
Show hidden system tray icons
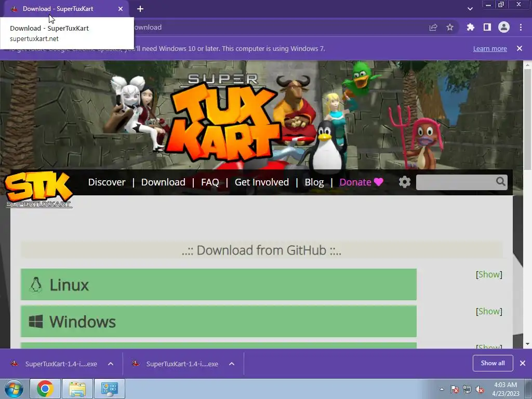(x=442, y=389)
